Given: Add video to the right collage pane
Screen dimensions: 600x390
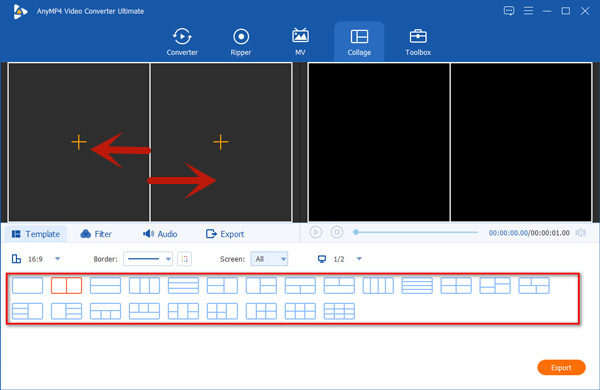Looking at the screenshot, I should [221, 142].
